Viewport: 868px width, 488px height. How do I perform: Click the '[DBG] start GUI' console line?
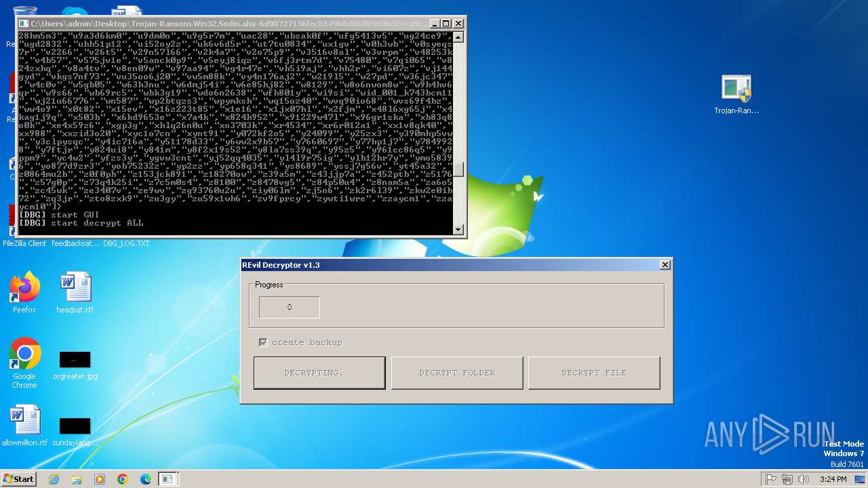pyautogui.click(x=59, y=215)
